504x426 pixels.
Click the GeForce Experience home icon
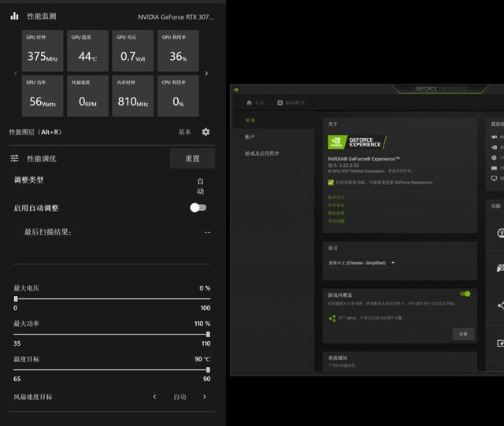coord(249,102)
